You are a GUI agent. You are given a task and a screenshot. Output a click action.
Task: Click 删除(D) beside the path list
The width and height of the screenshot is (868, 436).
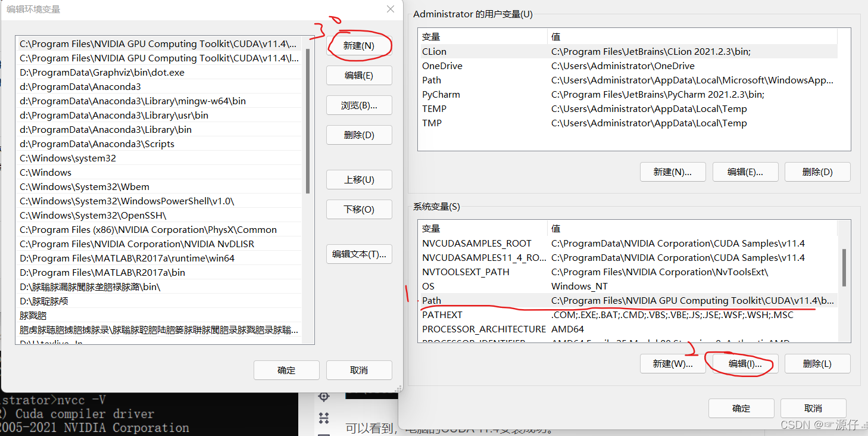coord(359,135)
